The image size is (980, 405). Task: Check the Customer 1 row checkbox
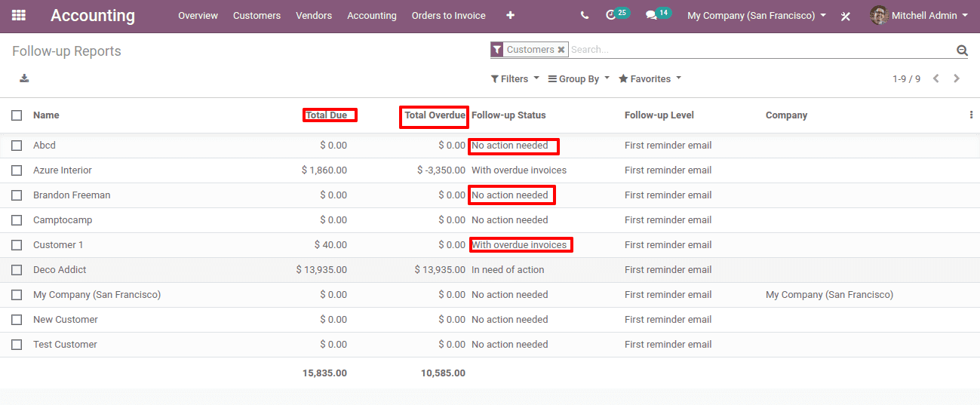17,245
